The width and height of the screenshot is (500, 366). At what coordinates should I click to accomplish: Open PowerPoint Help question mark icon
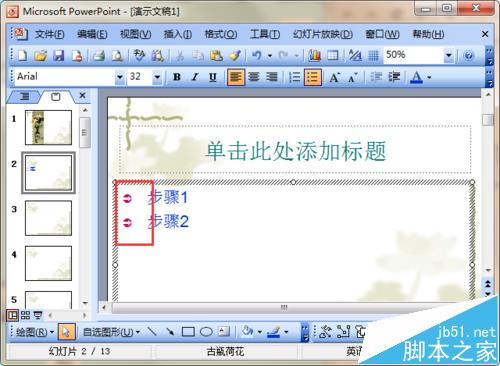468,55
